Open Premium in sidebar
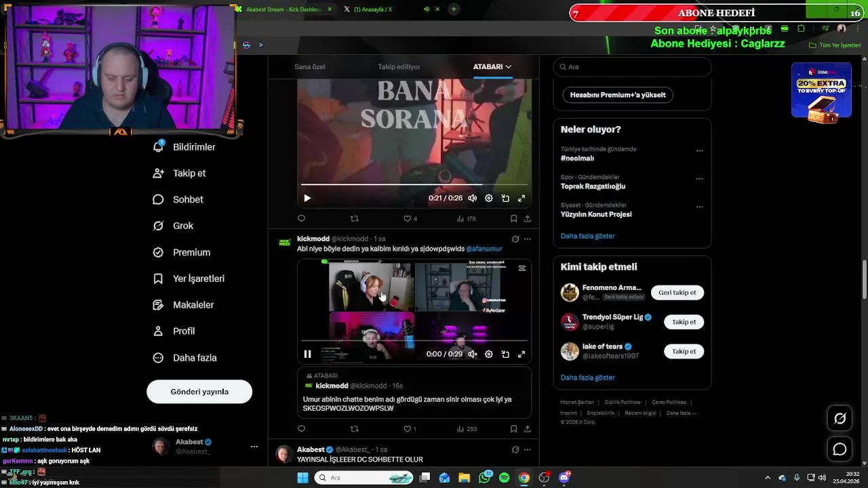 pyautogui.click(x=182, y=252)
